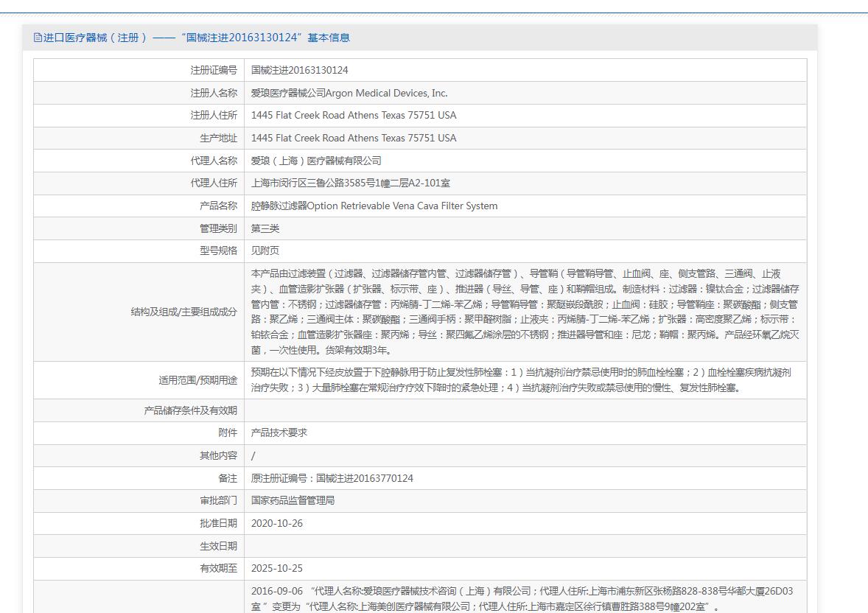Click the 注册人名称 label
This screenshot has height=613, width=868.
coord(214,93)
